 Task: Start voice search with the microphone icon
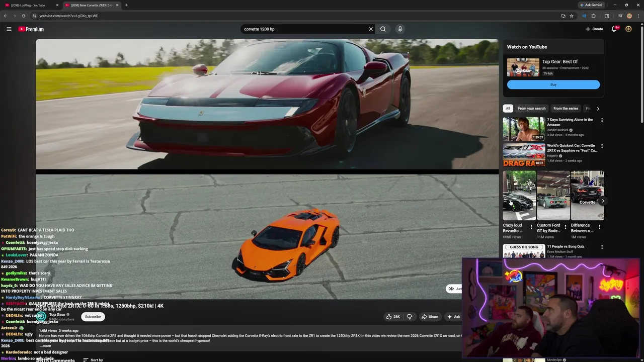pyautogui.click(x=400, y=29)
